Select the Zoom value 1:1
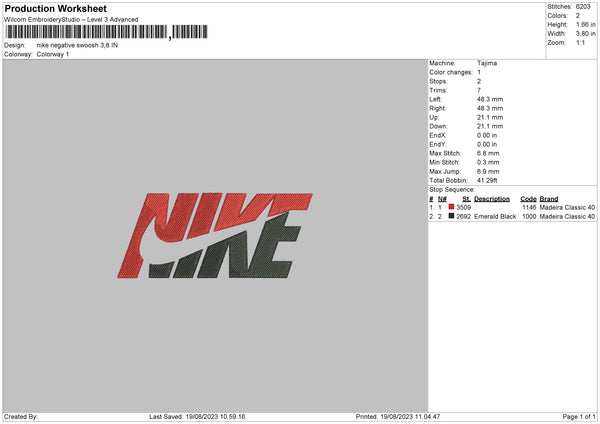The width and height of the screenshot is (600, 424). (580, 42)
